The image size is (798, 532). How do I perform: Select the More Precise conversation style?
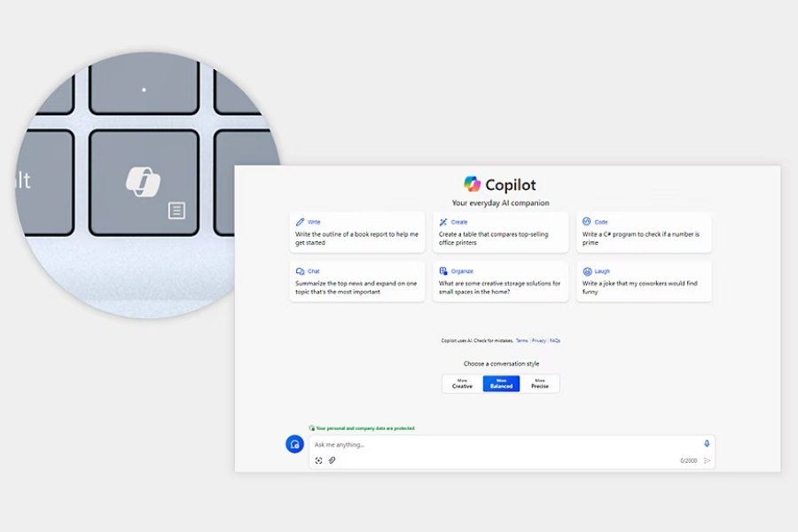click(539, 384)
